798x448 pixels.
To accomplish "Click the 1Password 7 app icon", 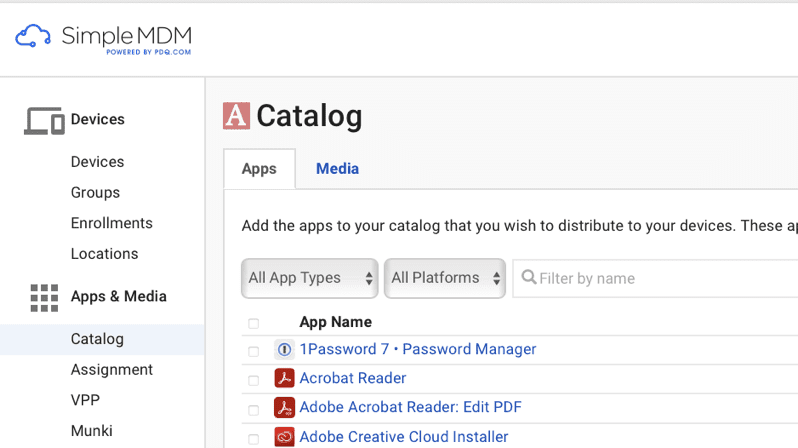I will pos(284,350).
